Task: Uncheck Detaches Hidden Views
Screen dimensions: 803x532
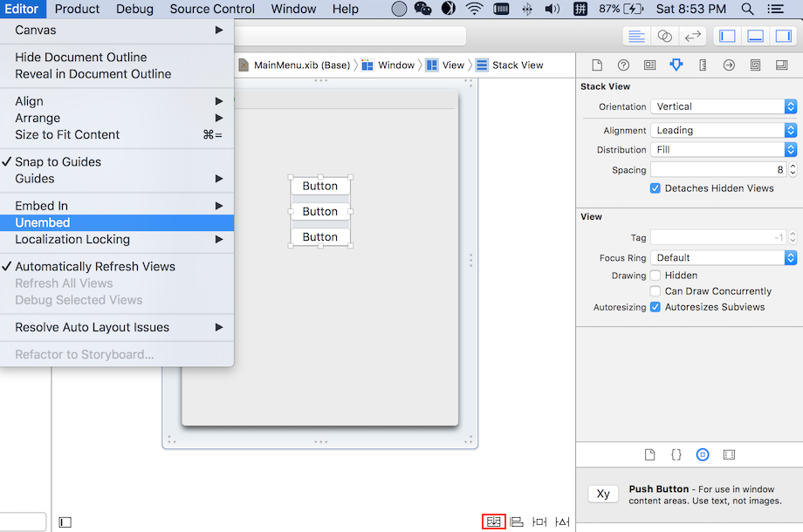Action: tap(655, 188)
